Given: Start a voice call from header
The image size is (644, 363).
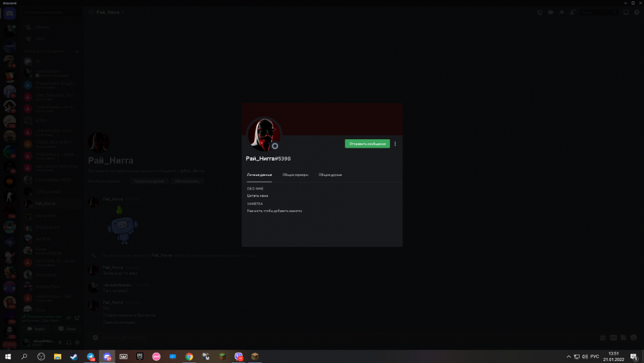Looking at the screenshot, I should click(540, 12).
